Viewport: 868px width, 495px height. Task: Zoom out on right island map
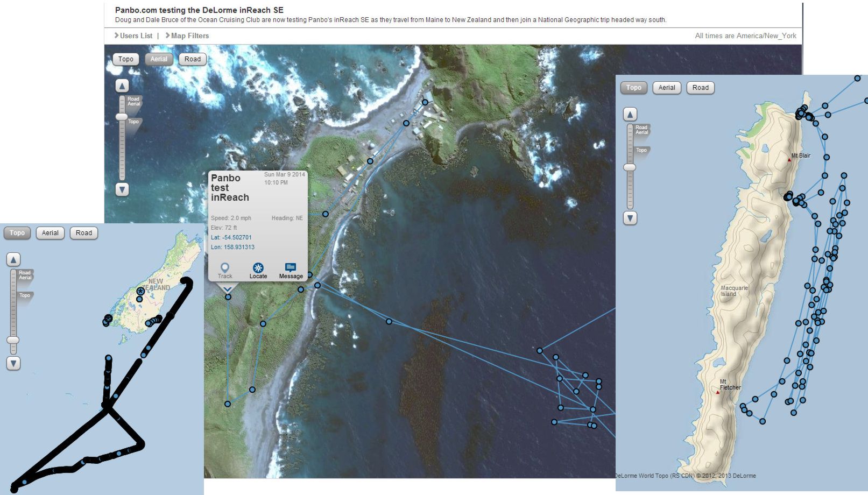point(630,218)
